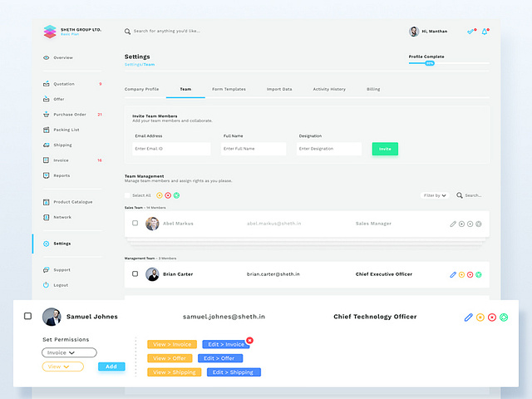The image size is (532, 399).
Task: Click Manthan's profile avatar
Action: 414,32
